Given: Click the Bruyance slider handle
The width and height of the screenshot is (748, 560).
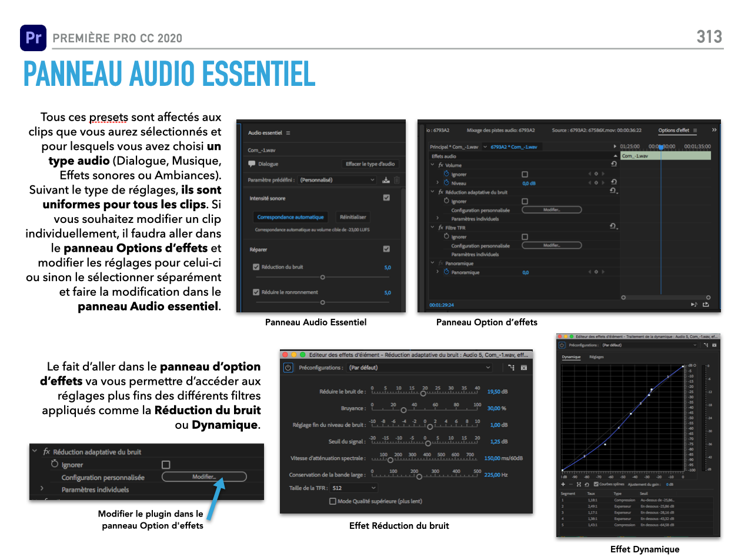Looking at the screenshot, I should pos(403,410).
